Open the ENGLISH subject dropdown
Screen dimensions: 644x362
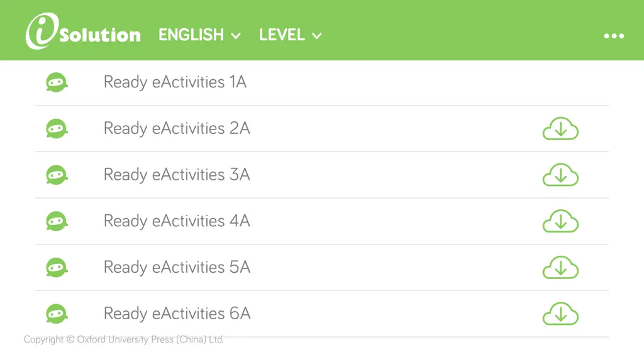pos(199,35)
